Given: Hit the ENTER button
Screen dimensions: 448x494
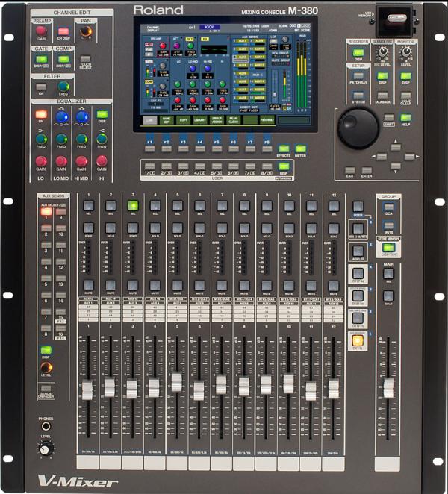Looking at the screenshot, I should pos(367,170).
